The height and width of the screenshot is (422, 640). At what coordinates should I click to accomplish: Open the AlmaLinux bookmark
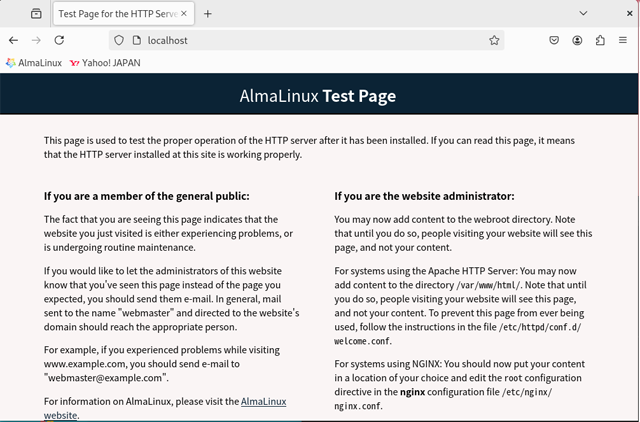pyautogui.click(x=34, y=62)
